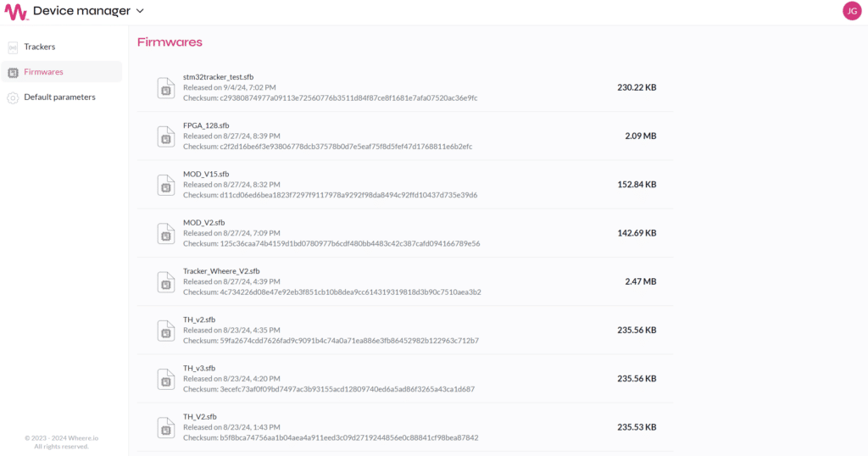Click the file icon for TH_v2.sfb
The image size is (868, 456).
point(166,331)
